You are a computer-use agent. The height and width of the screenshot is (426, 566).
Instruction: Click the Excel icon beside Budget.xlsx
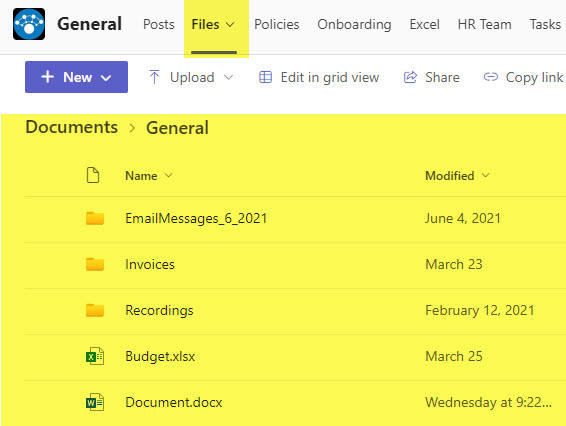[x=95, y=356]
